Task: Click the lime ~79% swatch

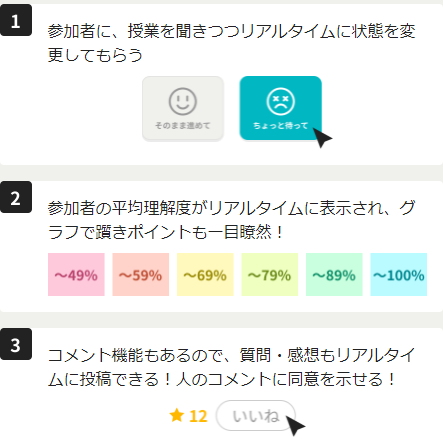Action: click(270, 274)
